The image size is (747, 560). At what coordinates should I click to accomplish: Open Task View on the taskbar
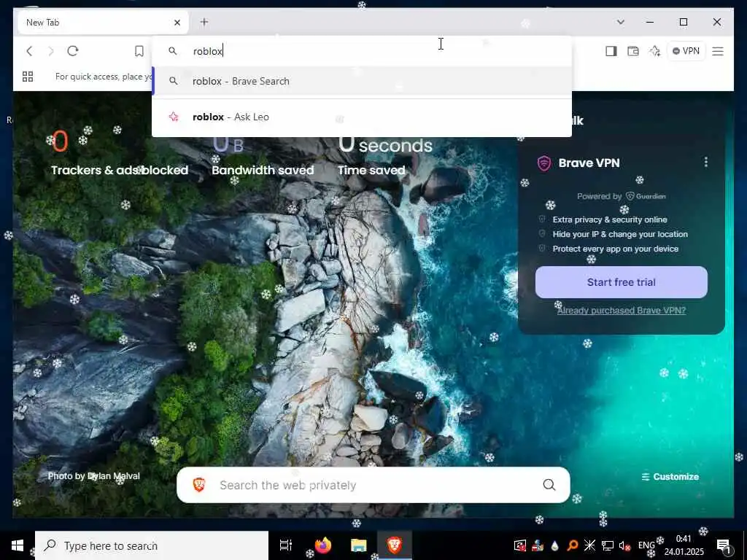286,545
